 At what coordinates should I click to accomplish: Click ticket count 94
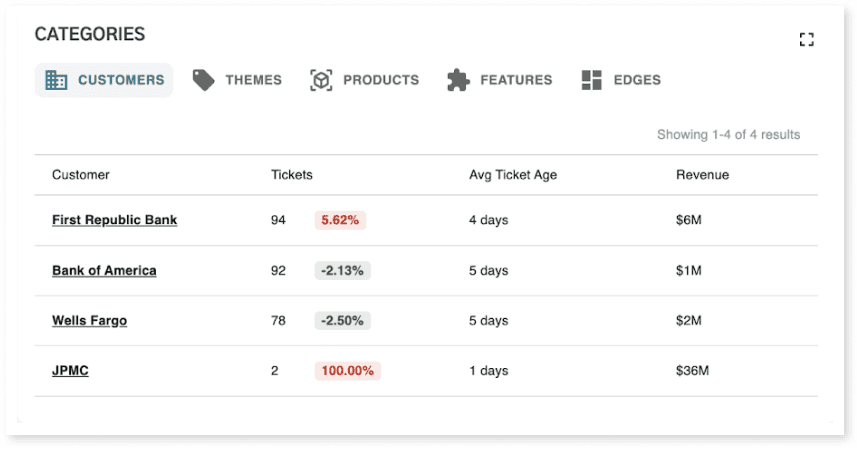(278, 220)
